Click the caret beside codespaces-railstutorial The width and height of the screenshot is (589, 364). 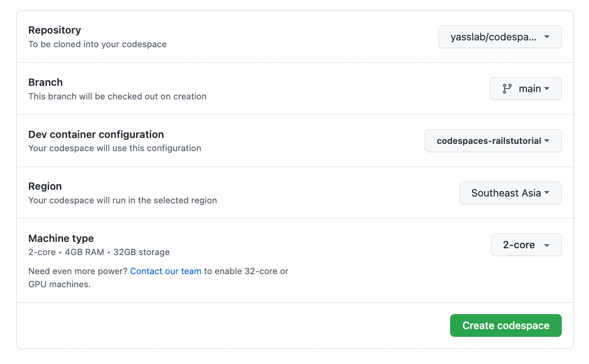click(x=547, y=141)
